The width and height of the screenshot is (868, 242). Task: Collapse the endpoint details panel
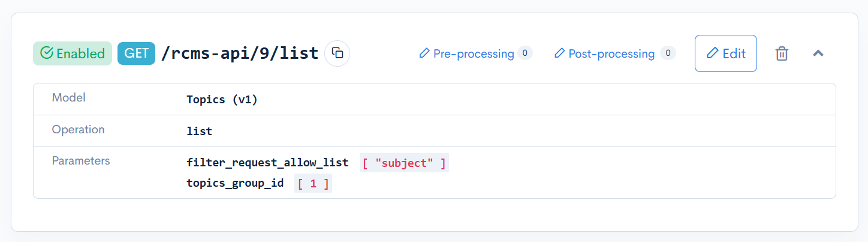818,53
